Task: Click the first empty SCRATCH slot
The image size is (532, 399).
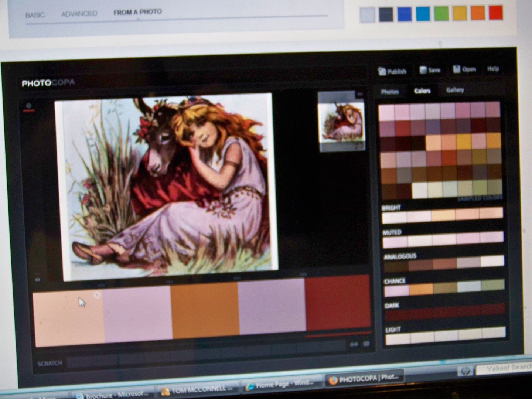Action: (x=79, y=362)
